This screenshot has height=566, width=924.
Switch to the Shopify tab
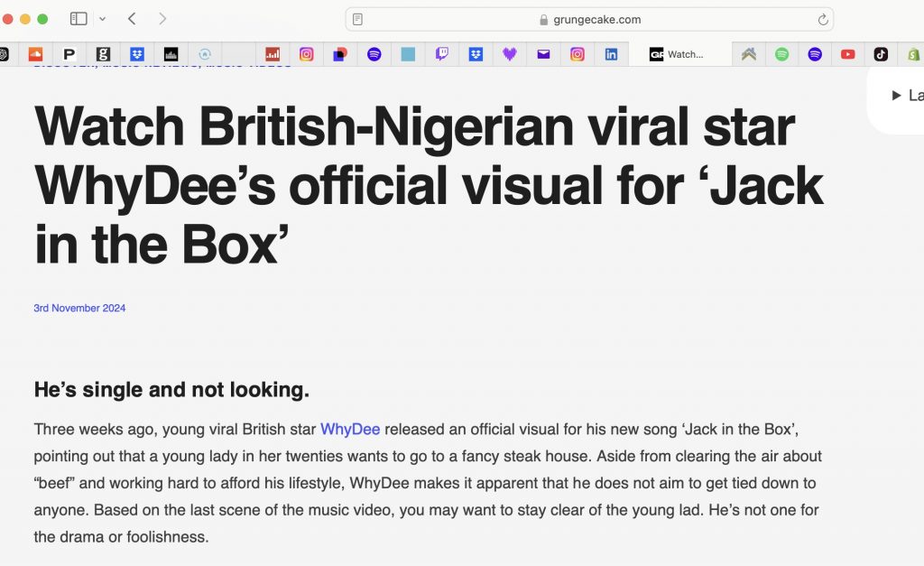coord(913,54)
